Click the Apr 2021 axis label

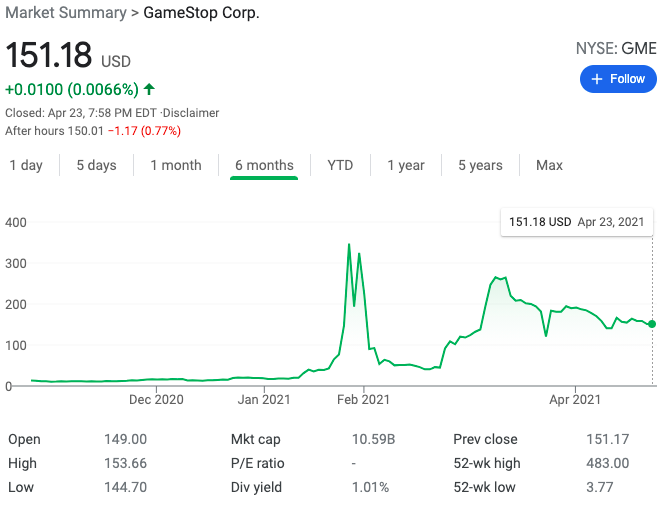coord(575,400)
